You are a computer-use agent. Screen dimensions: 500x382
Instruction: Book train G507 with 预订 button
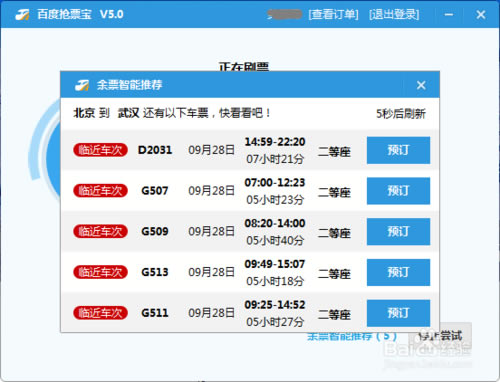click(x=398, y=191)
